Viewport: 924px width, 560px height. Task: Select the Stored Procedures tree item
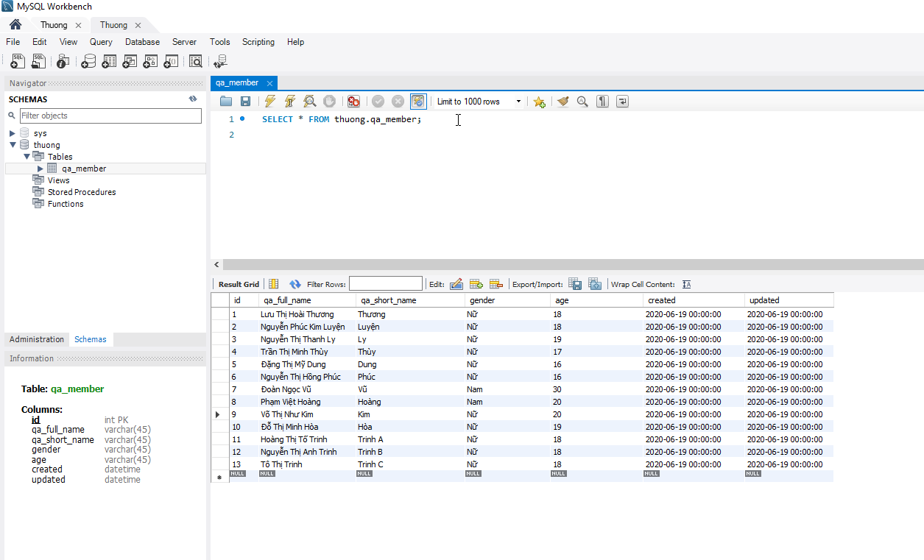coord(82,192)
